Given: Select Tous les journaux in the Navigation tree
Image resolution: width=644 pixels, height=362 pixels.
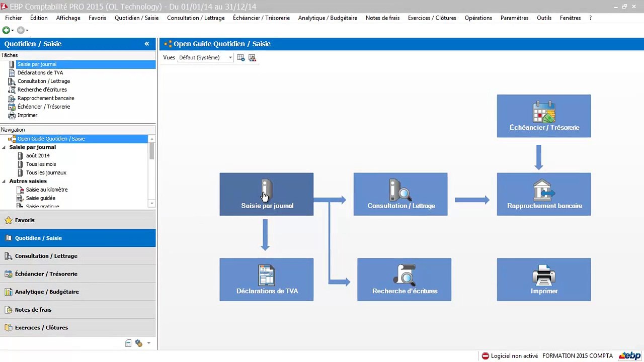Looking at the screenshot, I should pos(46,173).
